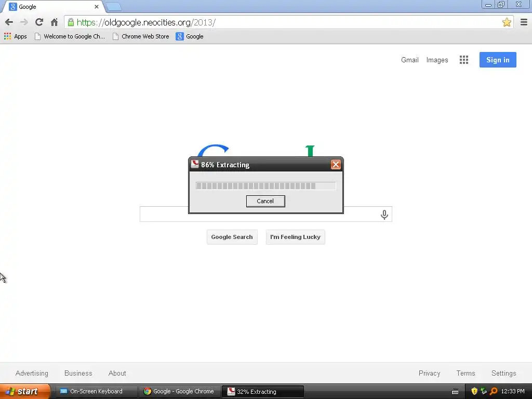Switch to Google Chrome taskbar button

coord(179,391)
